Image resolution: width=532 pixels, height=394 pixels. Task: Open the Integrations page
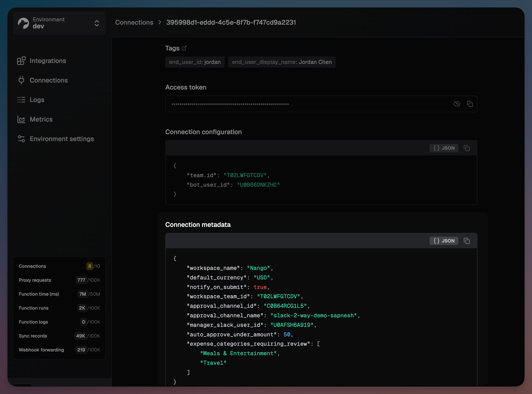click(x=48, y=61)
